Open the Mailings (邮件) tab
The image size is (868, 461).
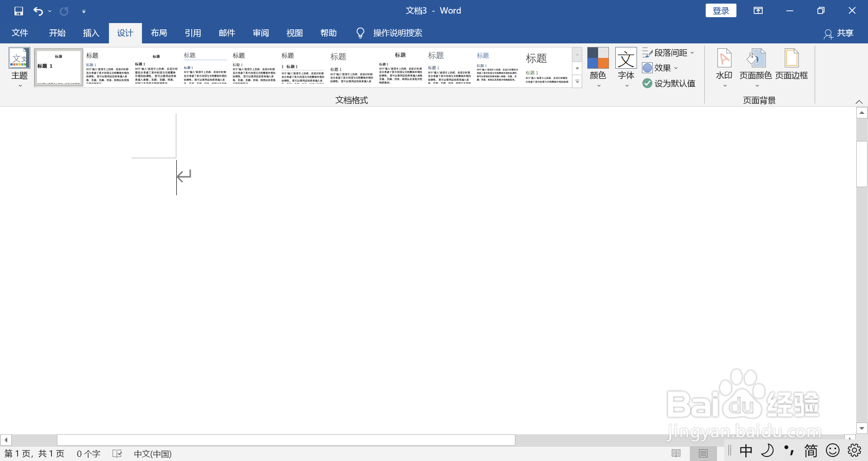click(x=226, y=33)
